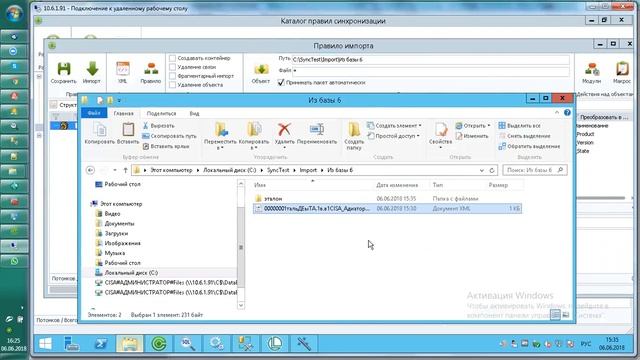Switch to large thumbnails view icon at bottom right
This screenshot has height=360, width=640.
[x=566, y=315]
